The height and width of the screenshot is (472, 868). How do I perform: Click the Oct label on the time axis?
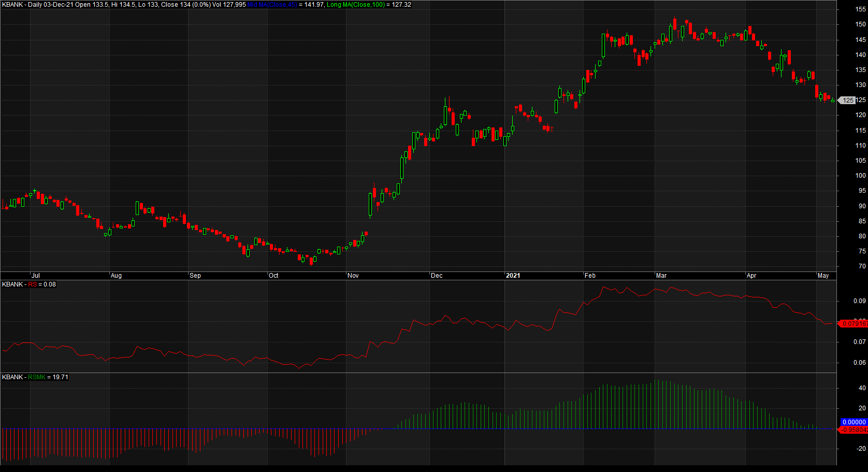(273, 276)
